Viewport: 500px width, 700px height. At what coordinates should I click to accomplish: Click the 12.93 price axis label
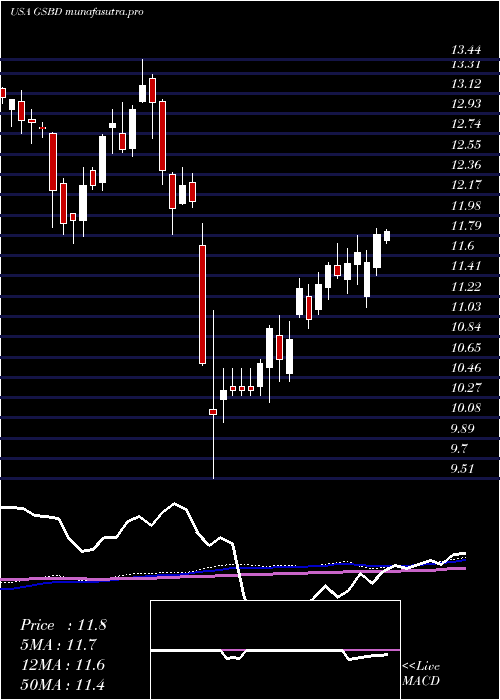click(467, 104)
